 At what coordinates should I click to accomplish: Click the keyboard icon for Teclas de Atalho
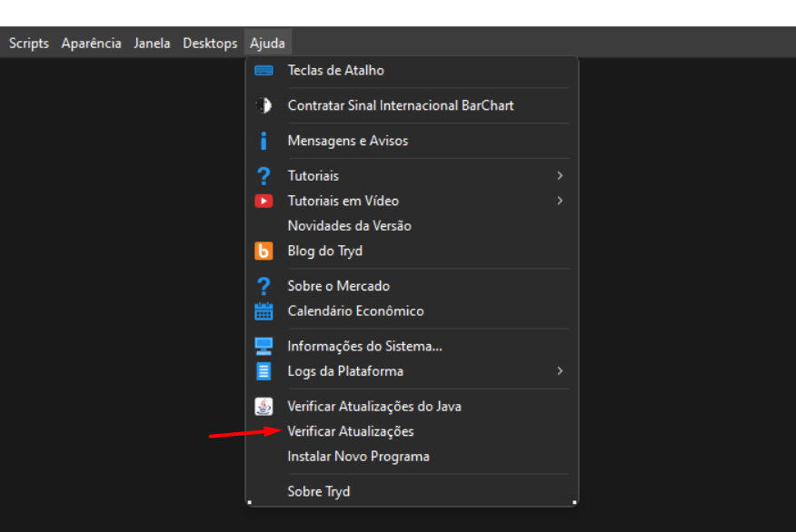click(264, 71)
